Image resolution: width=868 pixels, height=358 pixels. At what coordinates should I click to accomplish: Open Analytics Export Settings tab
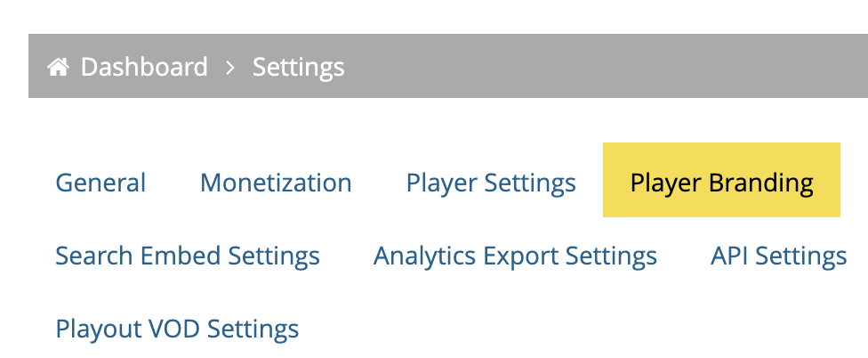point(516,256)
